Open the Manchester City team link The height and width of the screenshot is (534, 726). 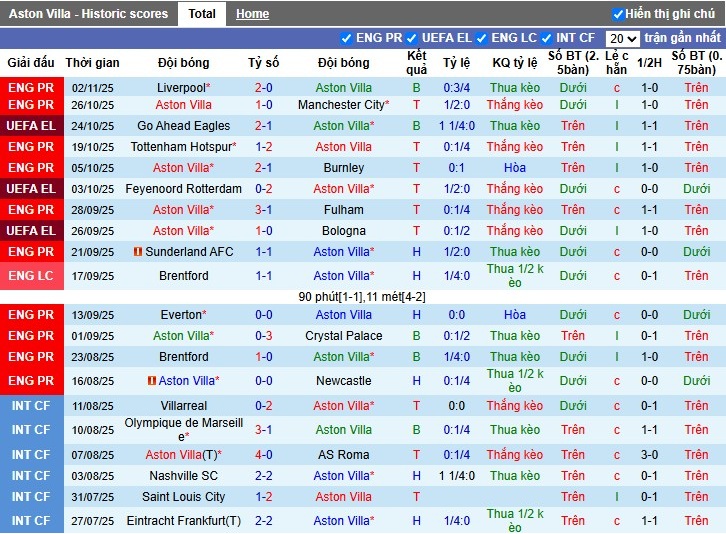343,105
